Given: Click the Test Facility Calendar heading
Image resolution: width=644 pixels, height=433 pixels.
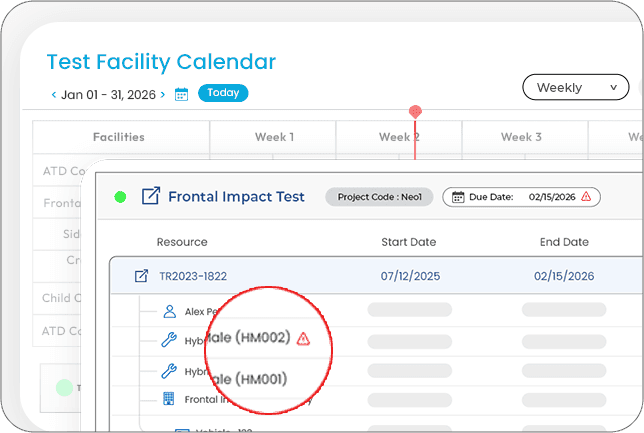Looking at the screenshot, I should point(161,62).
